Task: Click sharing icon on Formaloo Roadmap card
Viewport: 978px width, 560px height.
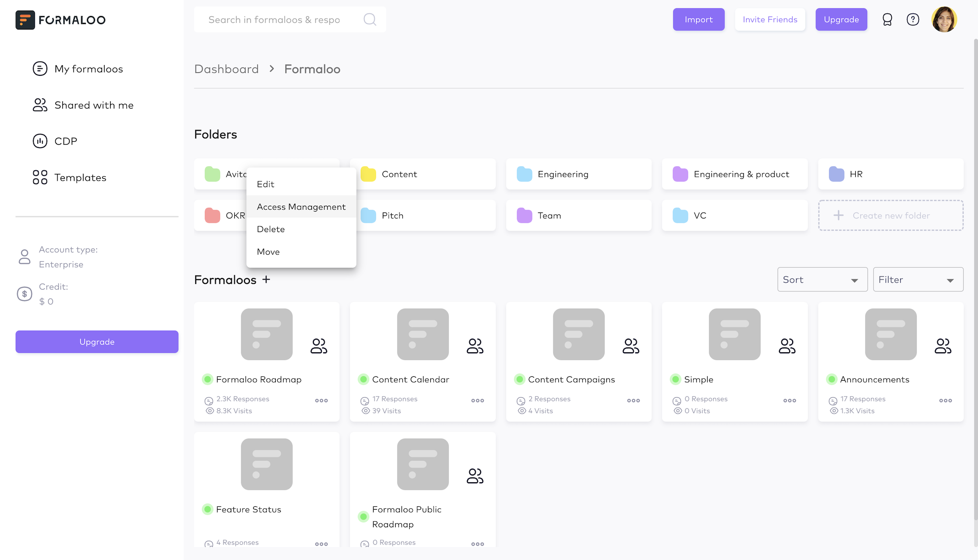Action: (x=319, y=346)
